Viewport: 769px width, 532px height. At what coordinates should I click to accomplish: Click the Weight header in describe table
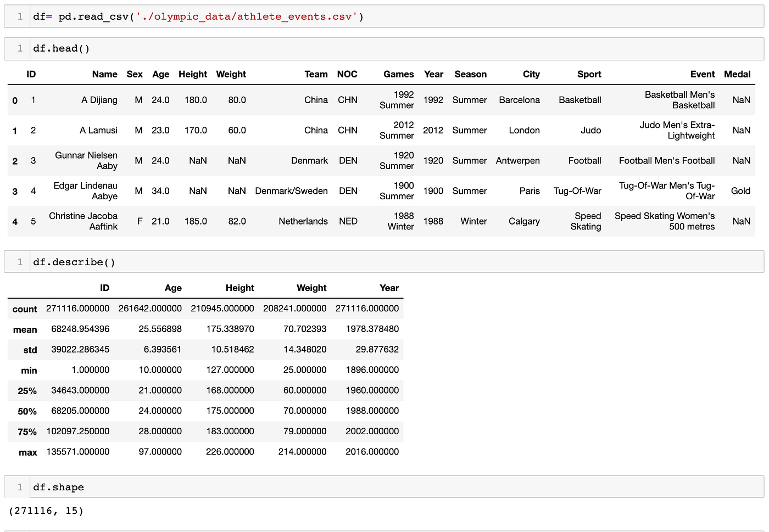point(311,288)
